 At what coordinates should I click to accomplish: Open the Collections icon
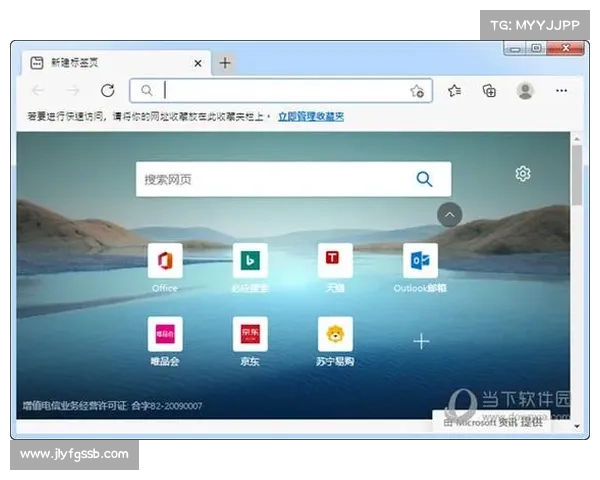pyautogui.click(x=489, y=91)
